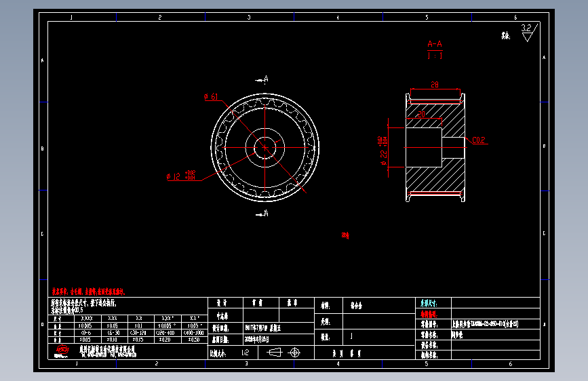588x381 pixels.
Task: Select the red technical requirements note line
Action: tap(88, 292)
